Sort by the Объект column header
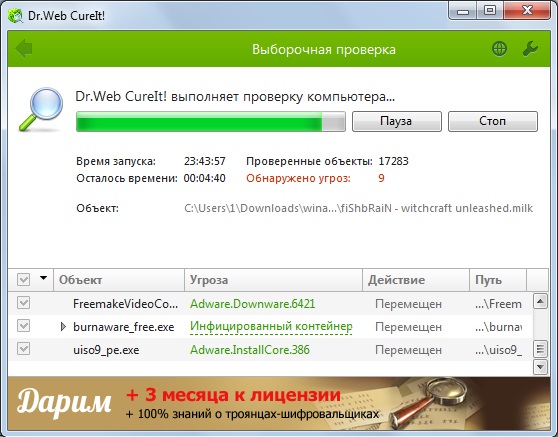558x437 pixels. [119, 280]
